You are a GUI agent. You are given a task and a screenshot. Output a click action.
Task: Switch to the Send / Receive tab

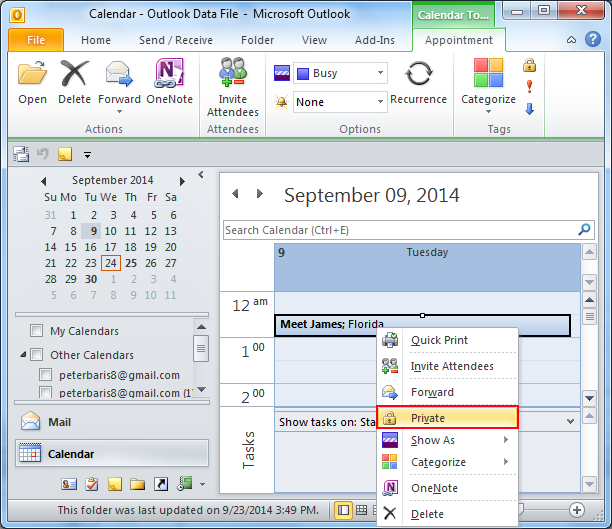click(x=176, y=40)
